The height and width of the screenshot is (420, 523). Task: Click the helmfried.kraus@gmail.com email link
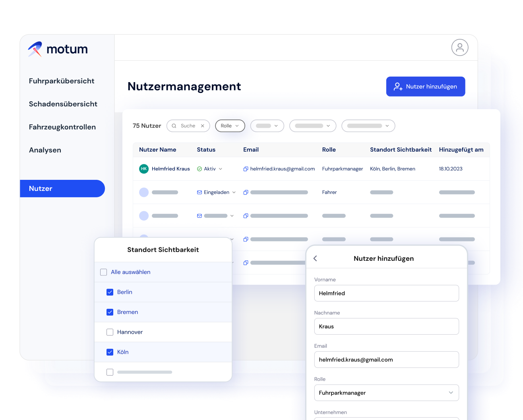coord(283,169)
